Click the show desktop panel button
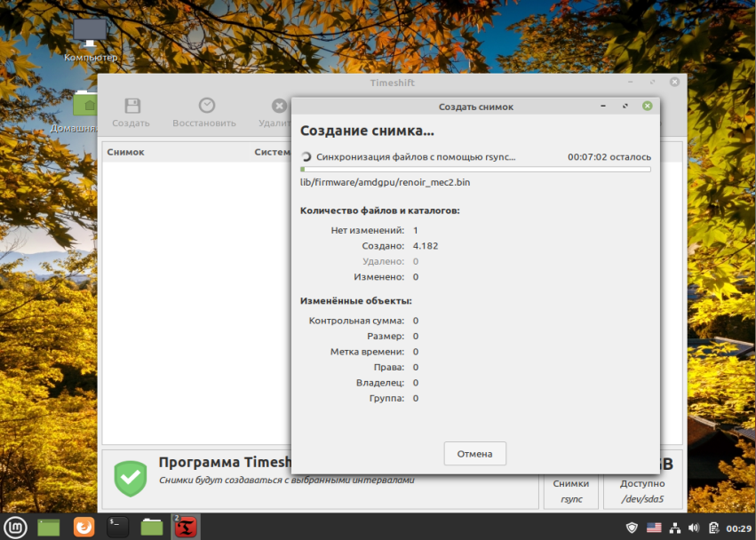This screenshot has width=756, height=540. [x=49, y=527]
